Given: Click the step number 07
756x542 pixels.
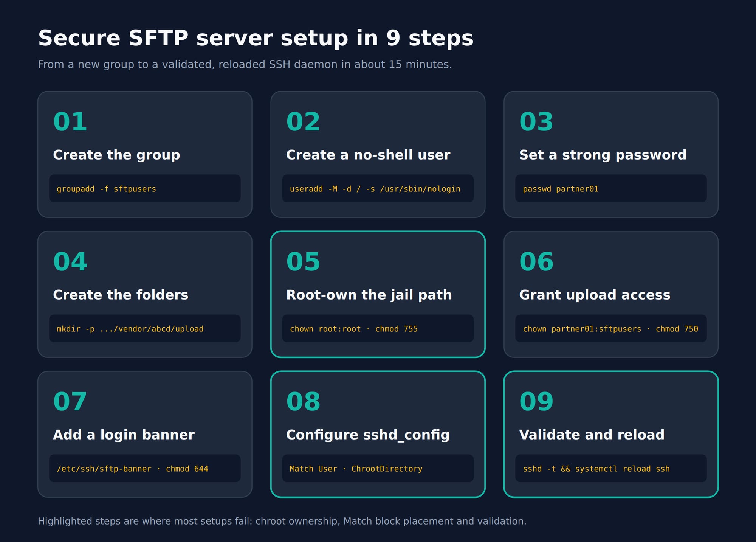Looking at the screenshot, I should pyautogui.click(x=70, y=402).
